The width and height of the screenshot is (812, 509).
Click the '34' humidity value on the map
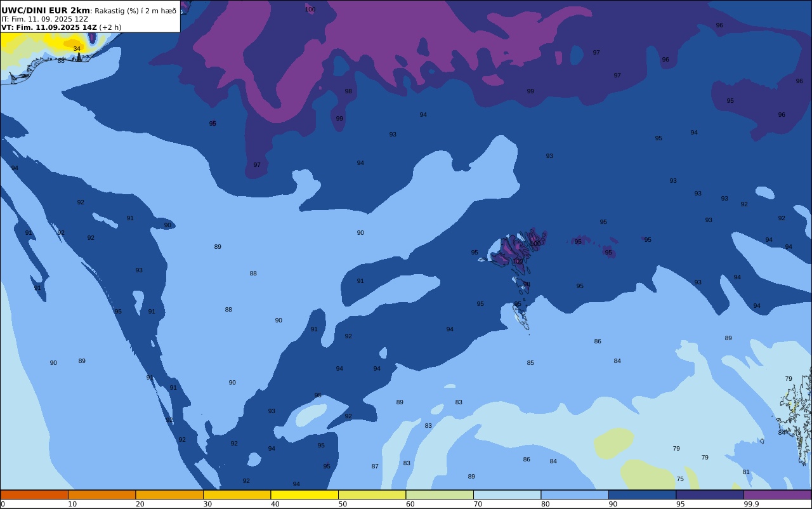pos(77,49)
